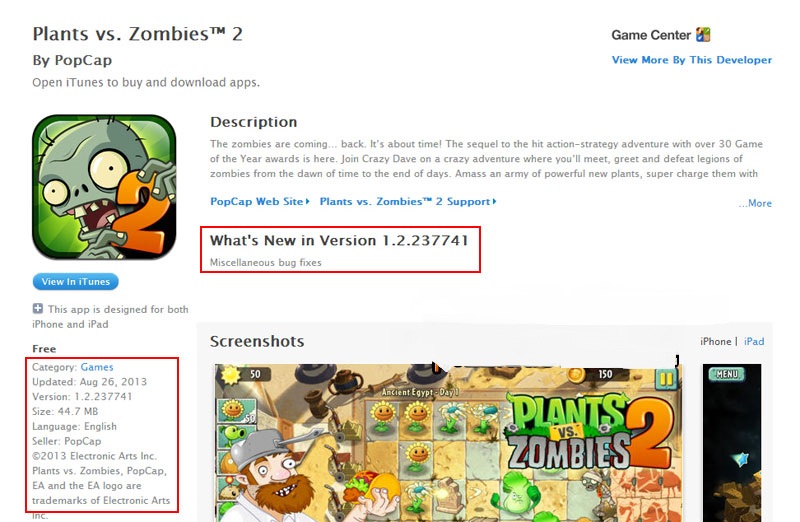Click the gold coin icon near 150
This screenshot has width=800, height=522.
tap(577, 375)
